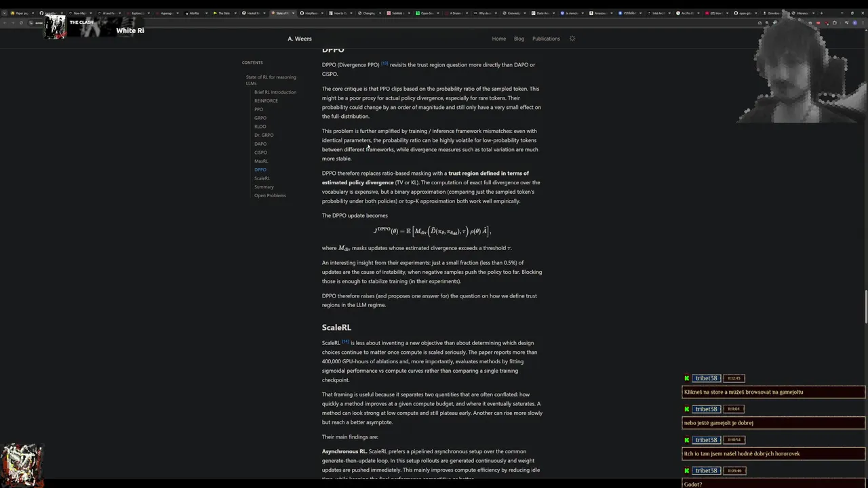Viewport: 868px width, 488px height.
Task: Open the browser extensions puzzle icon
Action: point(835,22)
